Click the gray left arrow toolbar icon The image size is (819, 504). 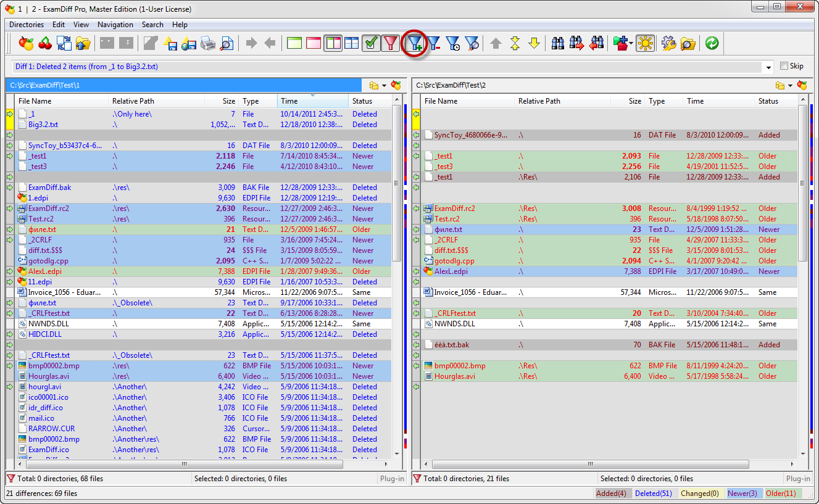tap(270, 43)
